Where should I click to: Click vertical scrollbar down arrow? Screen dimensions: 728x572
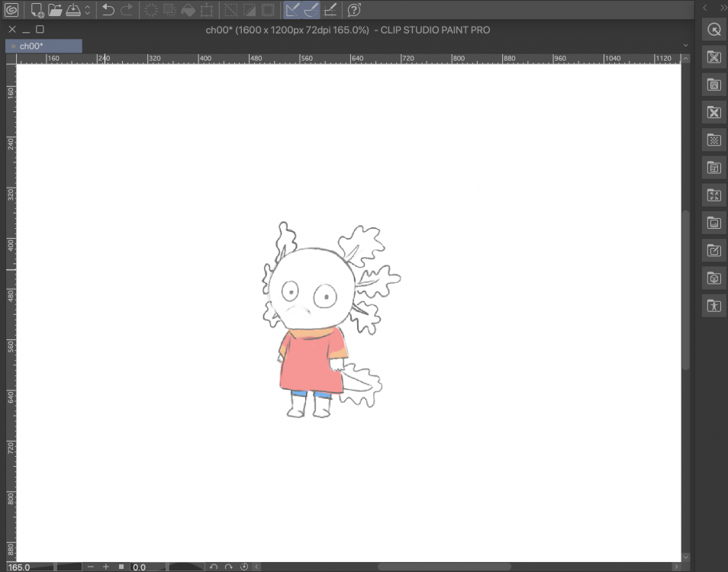tap(686, 557)
